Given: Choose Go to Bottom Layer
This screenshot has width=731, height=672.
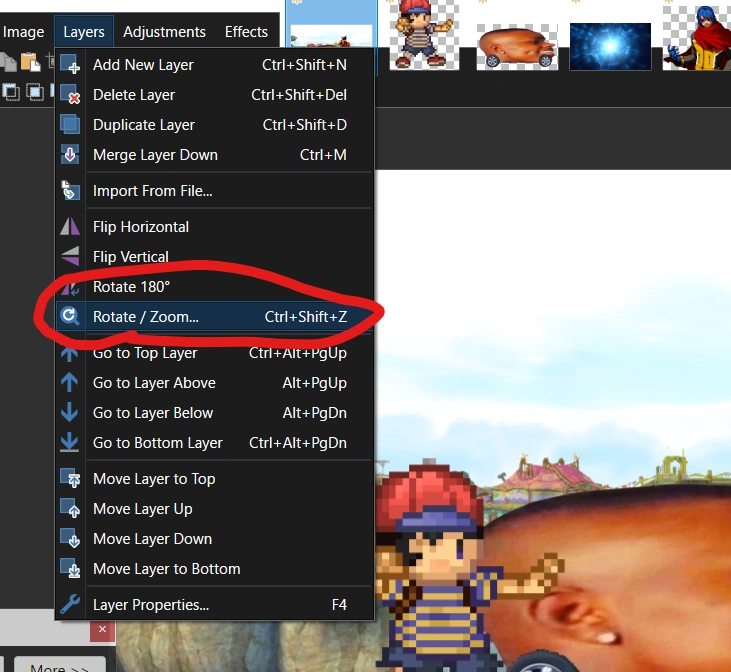Looking at the screenshot, I should tap(214, 443).
